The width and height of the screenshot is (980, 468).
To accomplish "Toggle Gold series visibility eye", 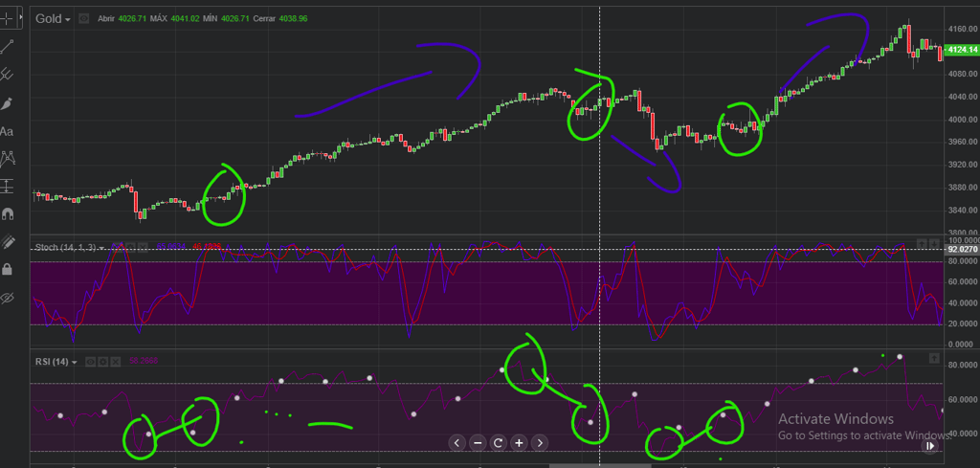I will (x=84, y=19).
